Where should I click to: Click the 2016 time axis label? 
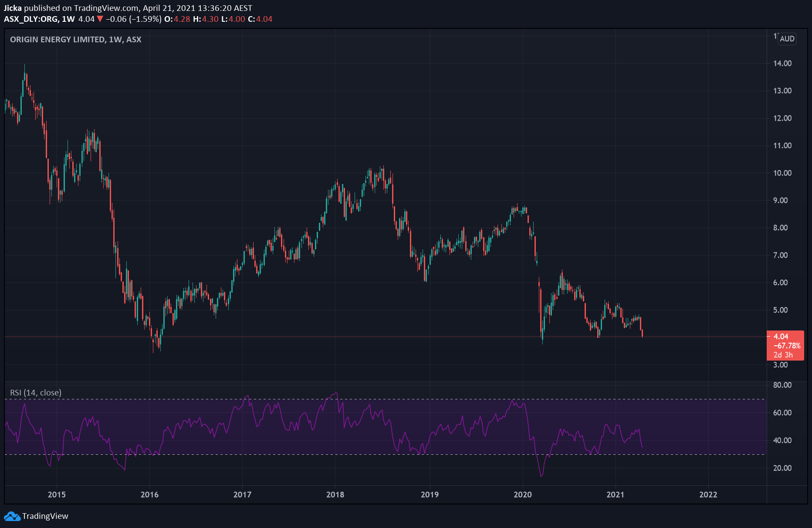tap(149, 495)
